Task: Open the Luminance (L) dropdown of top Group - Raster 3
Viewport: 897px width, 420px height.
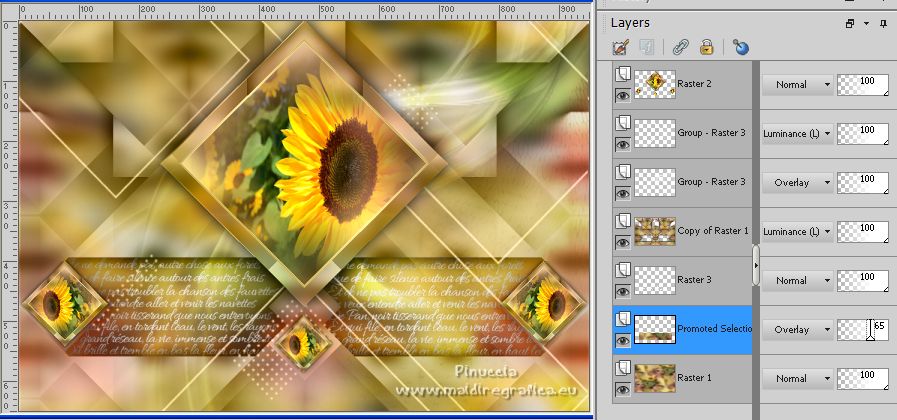Action: click(x=797, y=134)
